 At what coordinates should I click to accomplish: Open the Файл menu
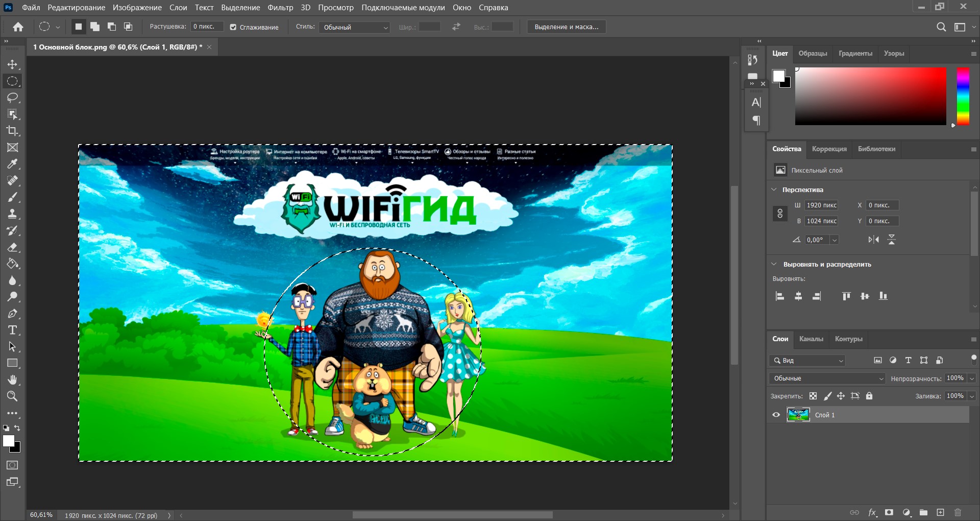(31, 8)
